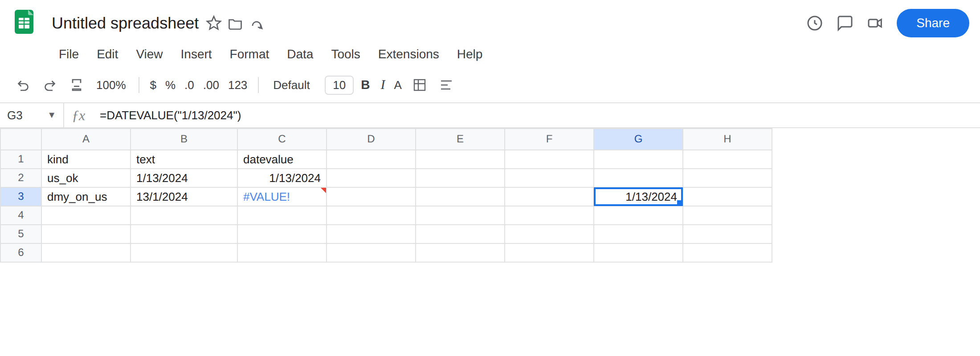The width and height of the screenshot is (980, 356).
Task: Select cell 'us_ok'
Action: pyautogui.click(x=86, y=178)
